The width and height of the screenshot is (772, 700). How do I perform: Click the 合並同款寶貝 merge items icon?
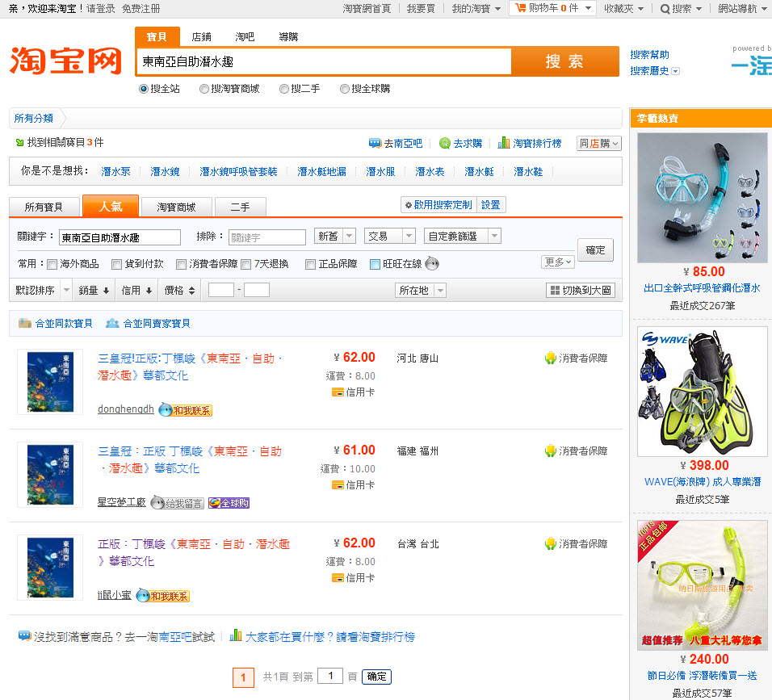(x=26, y=323)
